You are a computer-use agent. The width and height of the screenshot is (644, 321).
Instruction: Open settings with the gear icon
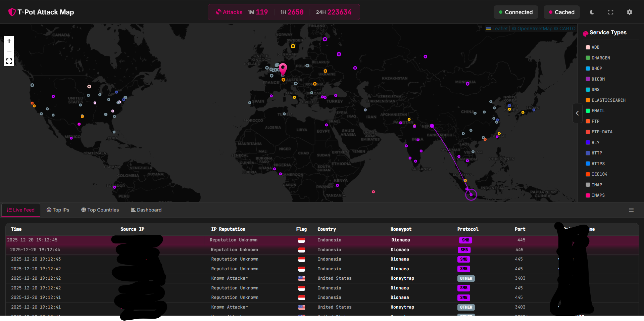(630, 12)
